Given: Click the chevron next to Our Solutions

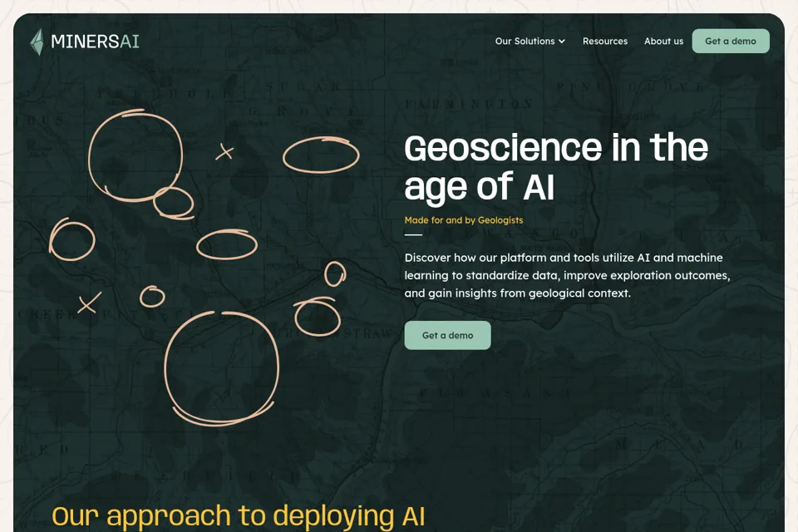Looking at the screenshot, I should 562,42.
